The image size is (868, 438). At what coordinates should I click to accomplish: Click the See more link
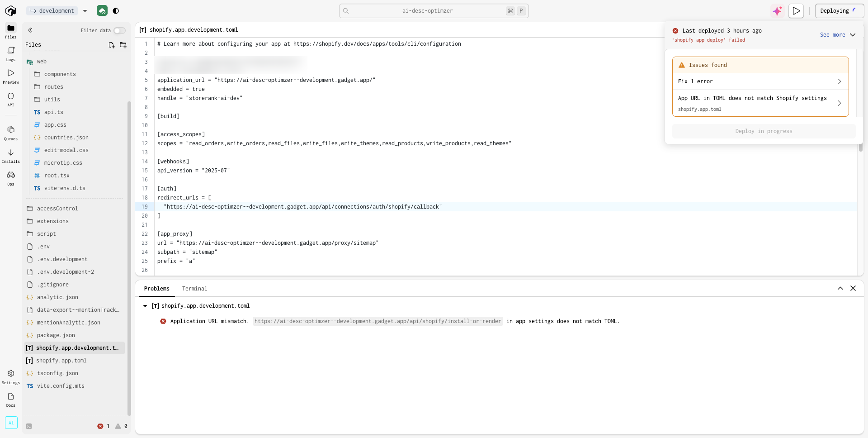click(x=832, y=35)
